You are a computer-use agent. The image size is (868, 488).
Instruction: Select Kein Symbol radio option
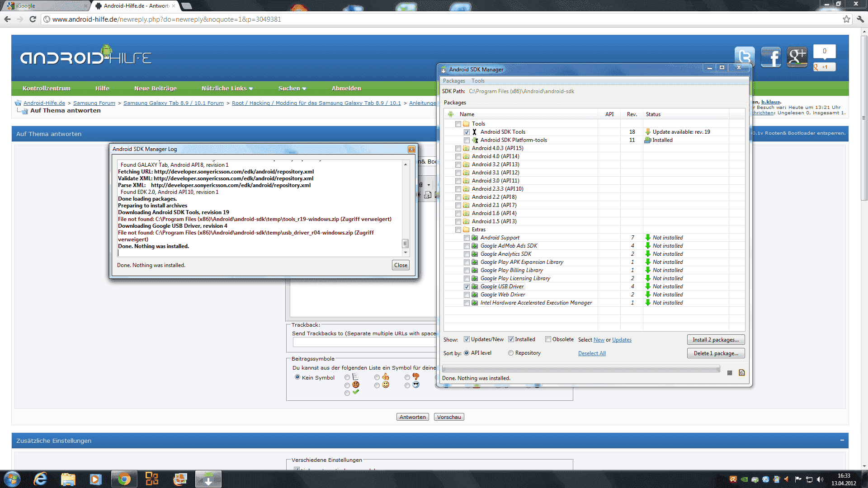pos(297,377)
